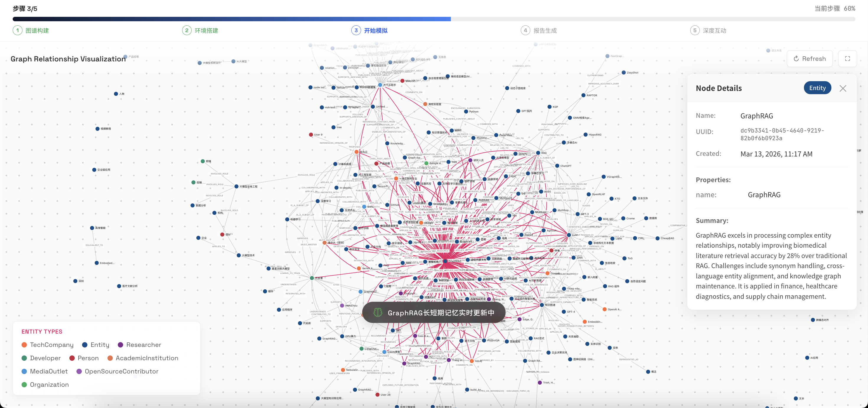Select the ChatGPT graph node
The width and height of the screenshot is (868, 408).
[x=557, y=166]
